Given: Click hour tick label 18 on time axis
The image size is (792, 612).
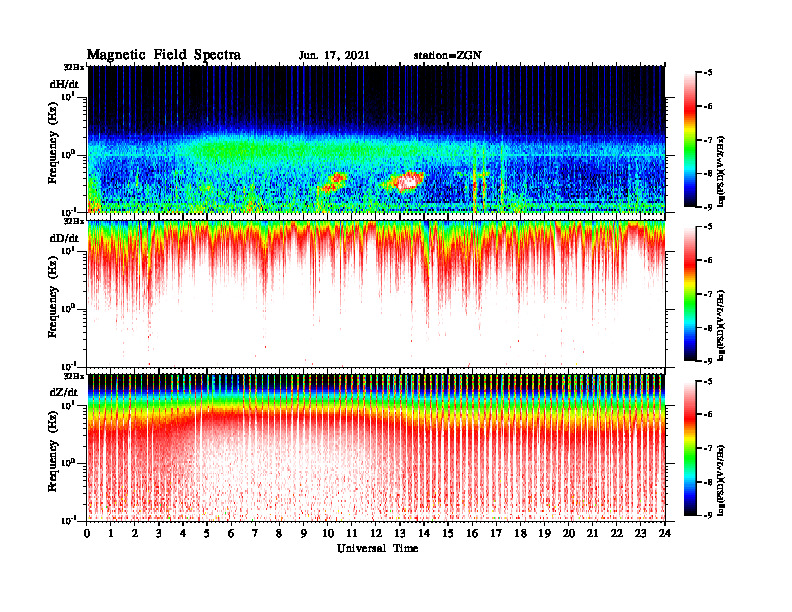Looking at the screenshot, I should [520, 534].
